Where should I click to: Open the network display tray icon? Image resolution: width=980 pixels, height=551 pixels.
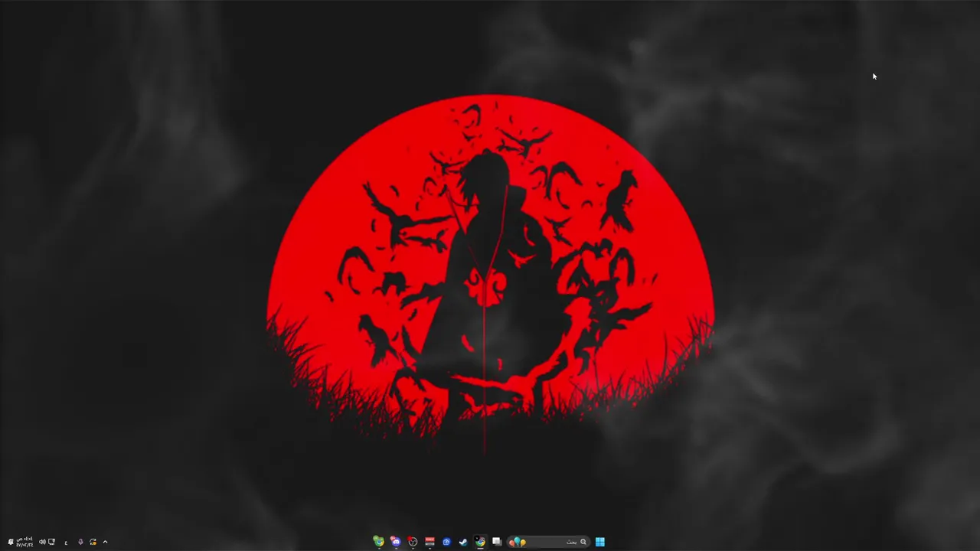pyautogui.click(x=51, y=542)
